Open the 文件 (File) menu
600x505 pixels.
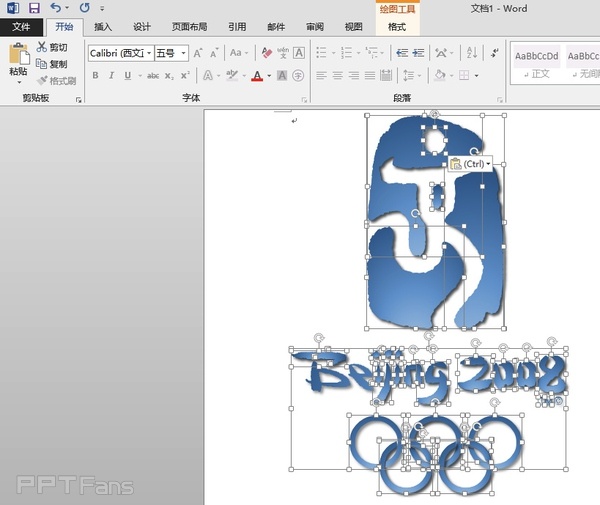[x=21, y=27]
